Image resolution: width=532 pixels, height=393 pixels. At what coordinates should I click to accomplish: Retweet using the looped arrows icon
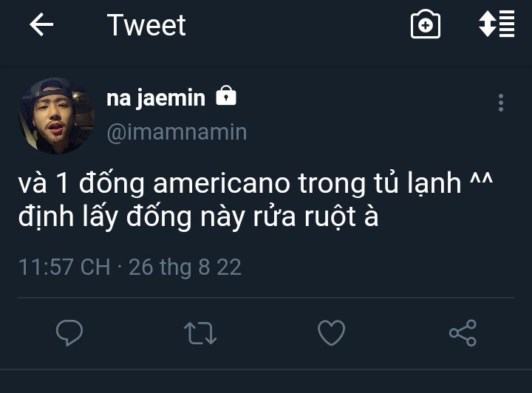pos(200,333)
